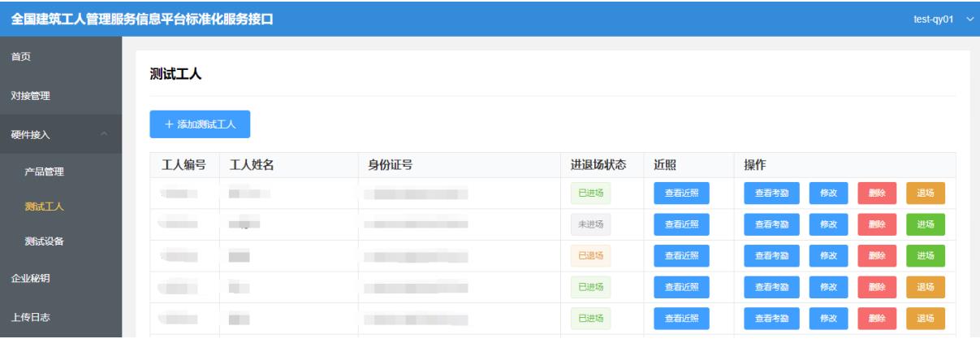Click 修改 in the second row
Image resolution: width=980 pixels, height=339 pixels.
pyautogui.click(x=827, y=224)
